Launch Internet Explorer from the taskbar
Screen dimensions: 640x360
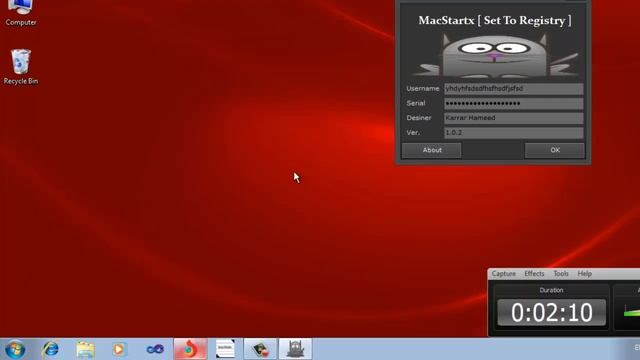[x=51, y=349]
